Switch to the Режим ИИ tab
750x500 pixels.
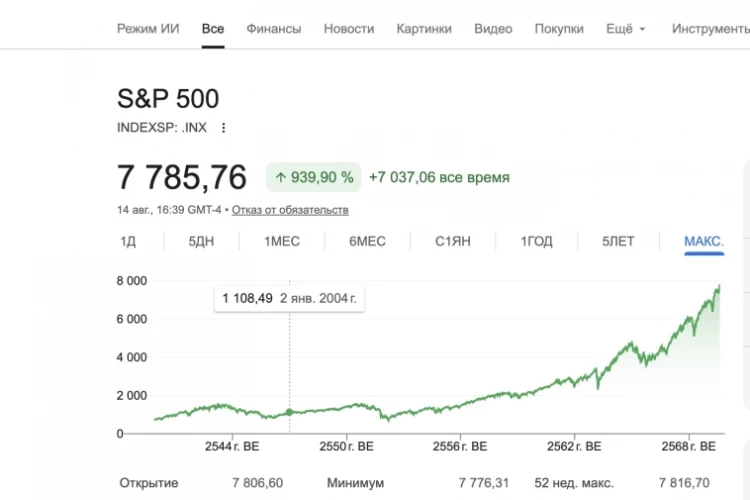[148, 29]
